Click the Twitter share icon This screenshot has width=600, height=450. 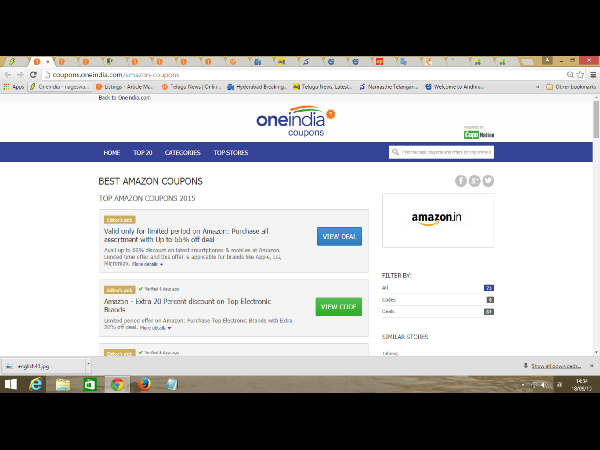click(489, 181)
